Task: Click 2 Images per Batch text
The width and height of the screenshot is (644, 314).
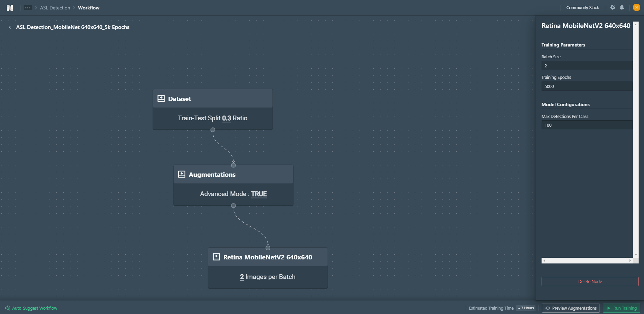Action: (268, 277)
